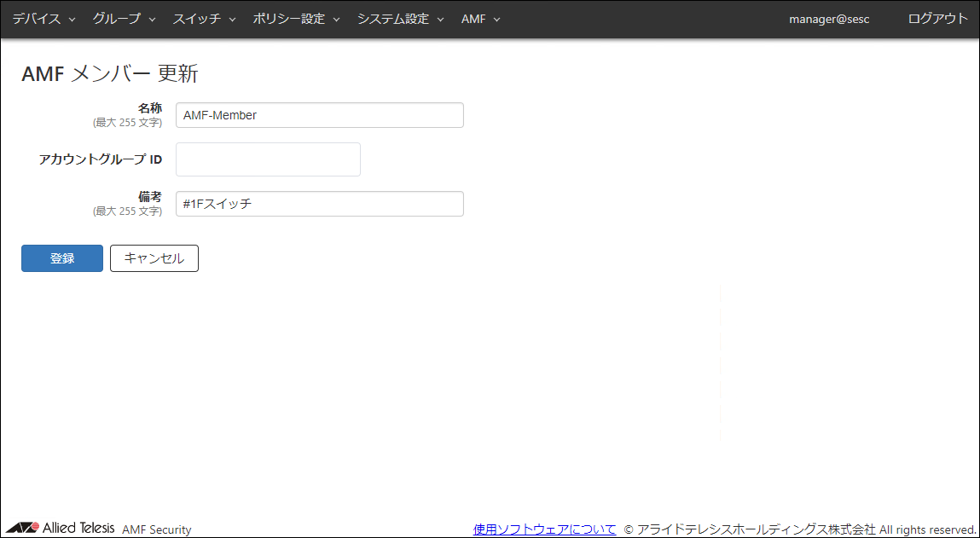The width and height of the screenshot is (980, 538).
Task: Open the 使用ソフトウェアについて link
Action: 544,529
